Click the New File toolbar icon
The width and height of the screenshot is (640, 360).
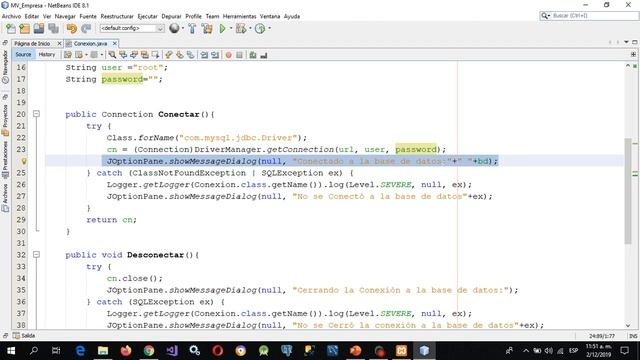point(11,29)
